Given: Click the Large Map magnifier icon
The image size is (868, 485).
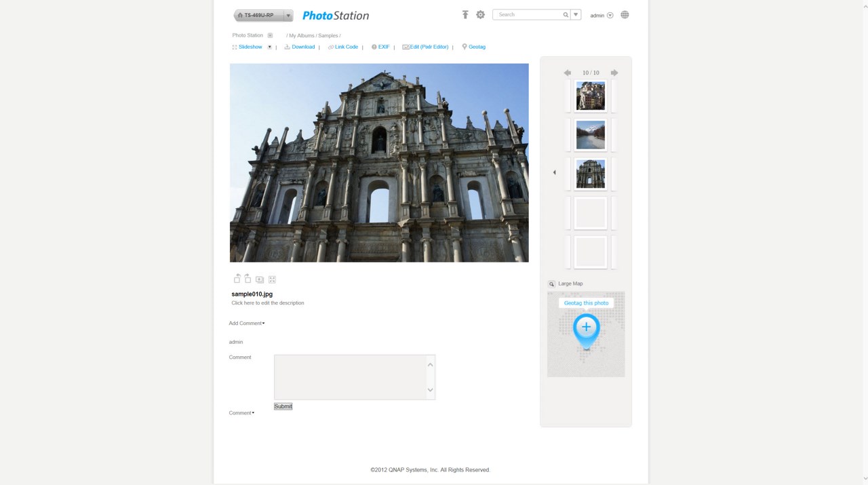Looking at the screenshot, I should pyautogui.click(x=551, y=284).
